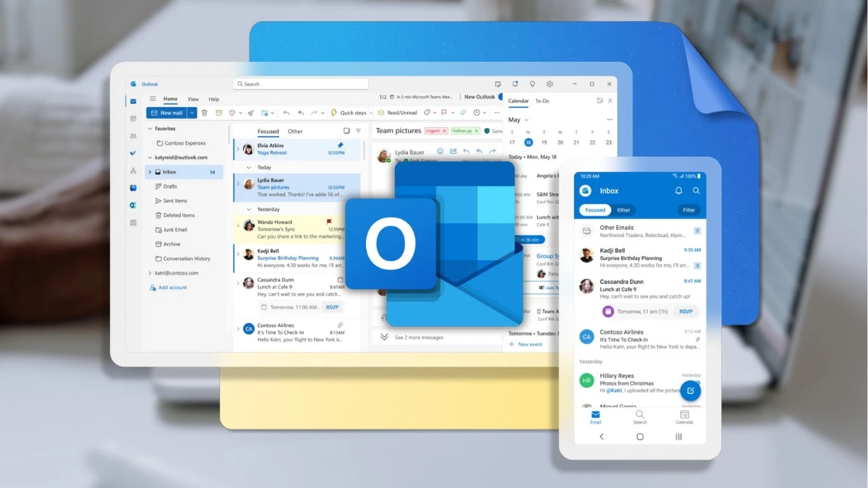
Task: Open the notifications bell in desktop title bar
Action: [x=515, y=84]
